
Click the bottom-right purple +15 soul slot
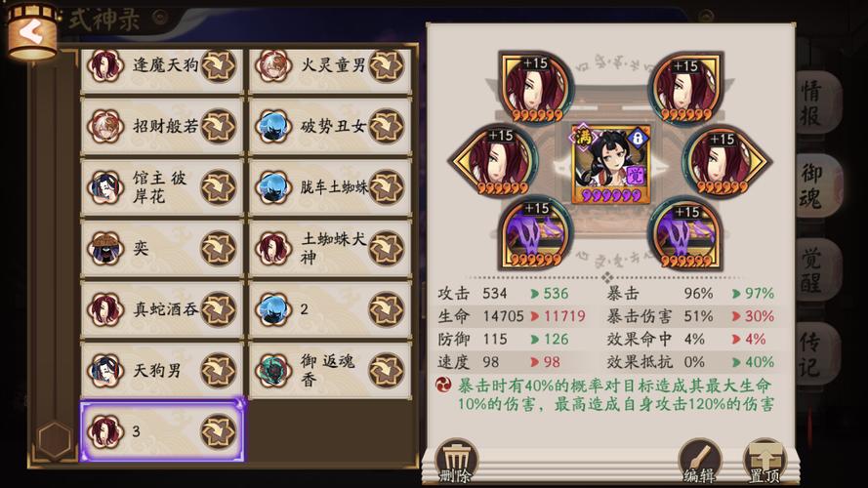point(686,234)
